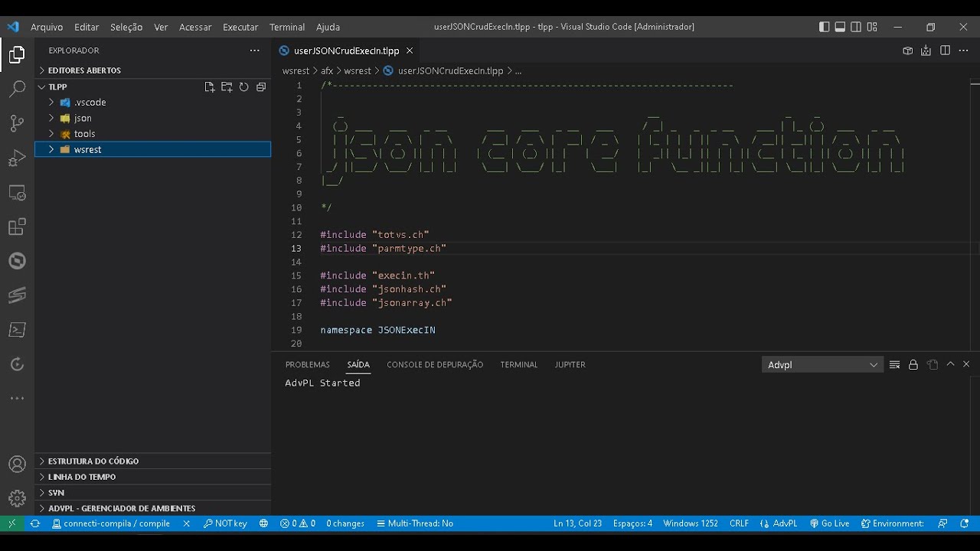The image size is (980, 551).
Task: Open the Arquivo menu
Action: pyautogui.click(x=47, y=27)
